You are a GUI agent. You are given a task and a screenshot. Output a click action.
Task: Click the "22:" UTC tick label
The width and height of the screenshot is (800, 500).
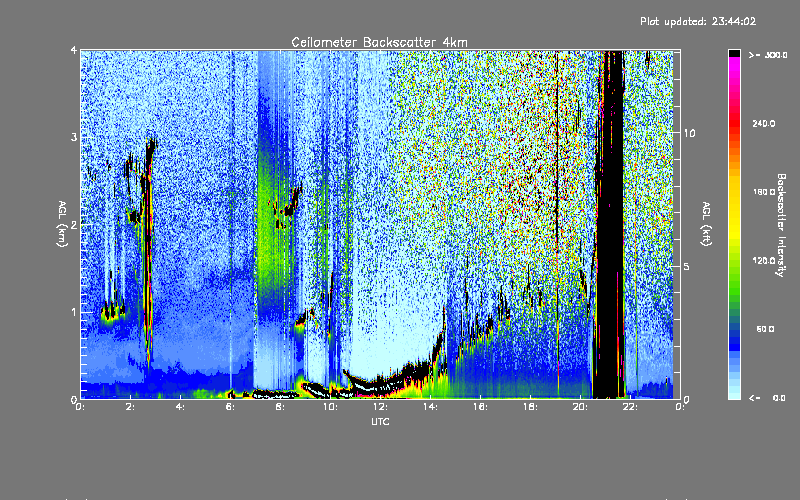[630, 407]
